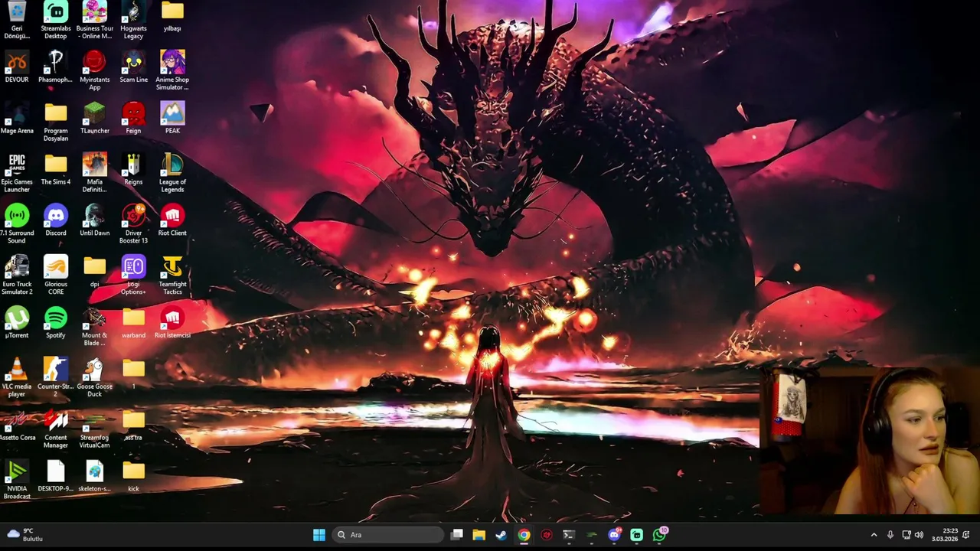Open the PEAK game shortcut
980x551 pixels.
pyautogui.click(x=172, y=119)
